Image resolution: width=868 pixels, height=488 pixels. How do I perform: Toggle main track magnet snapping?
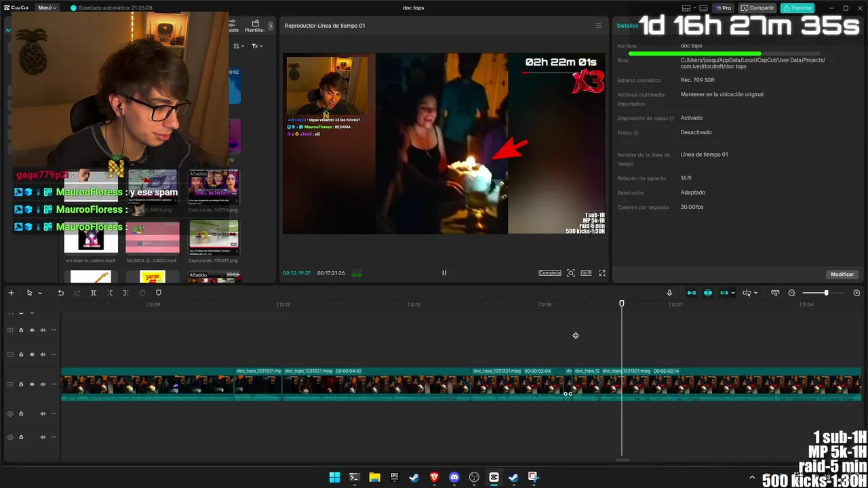(x=692, y=293)
